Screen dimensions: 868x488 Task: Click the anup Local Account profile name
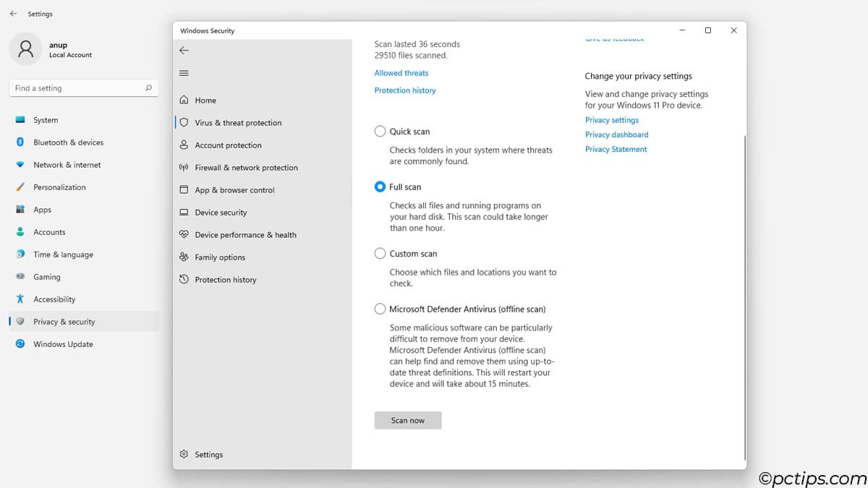click(x=70, y=49)
